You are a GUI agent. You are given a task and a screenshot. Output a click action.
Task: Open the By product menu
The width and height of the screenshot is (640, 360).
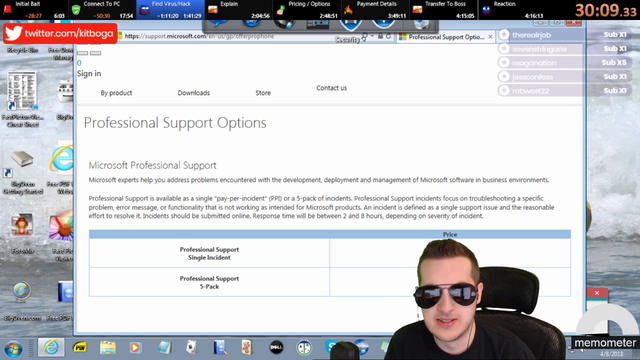[116, 93]
